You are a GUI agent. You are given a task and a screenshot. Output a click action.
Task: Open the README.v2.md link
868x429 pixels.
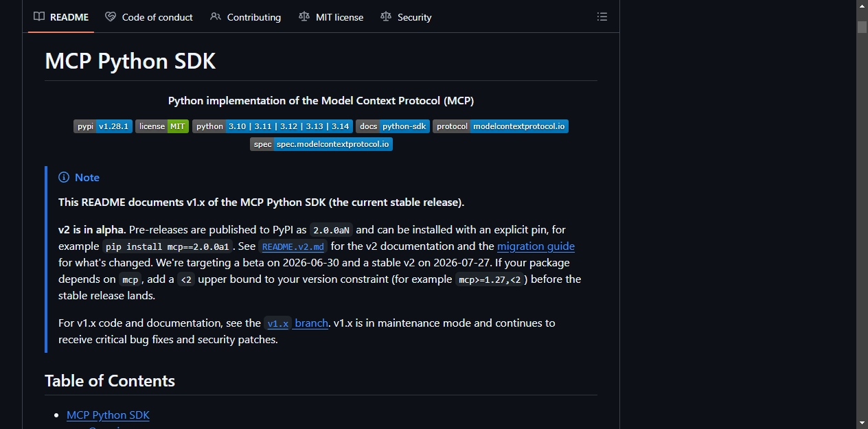click(x=293, y=246)
